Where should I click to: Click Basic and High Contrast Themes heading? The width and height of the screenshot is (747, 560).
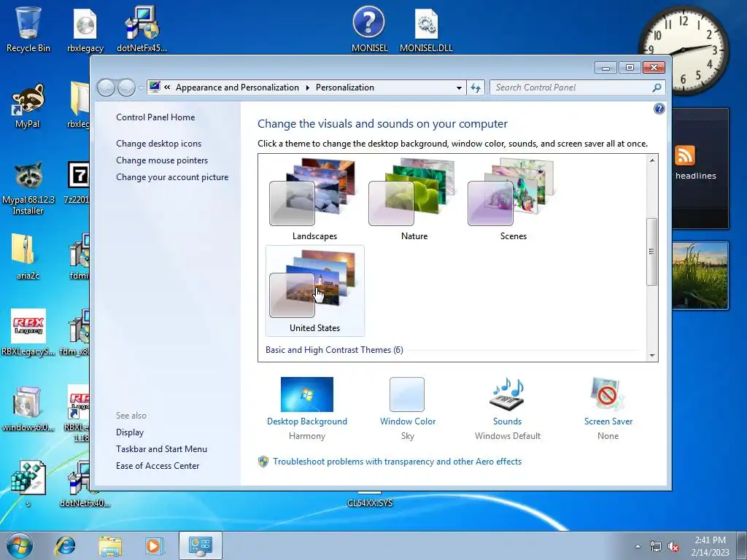pos(334,350)
